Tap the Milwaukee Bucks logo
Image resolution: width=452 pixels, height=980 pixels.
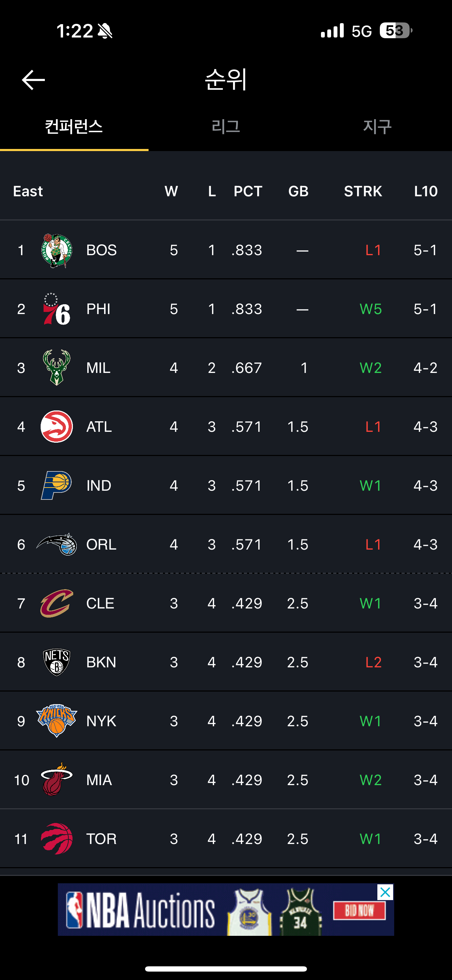[x=57, y=367]
